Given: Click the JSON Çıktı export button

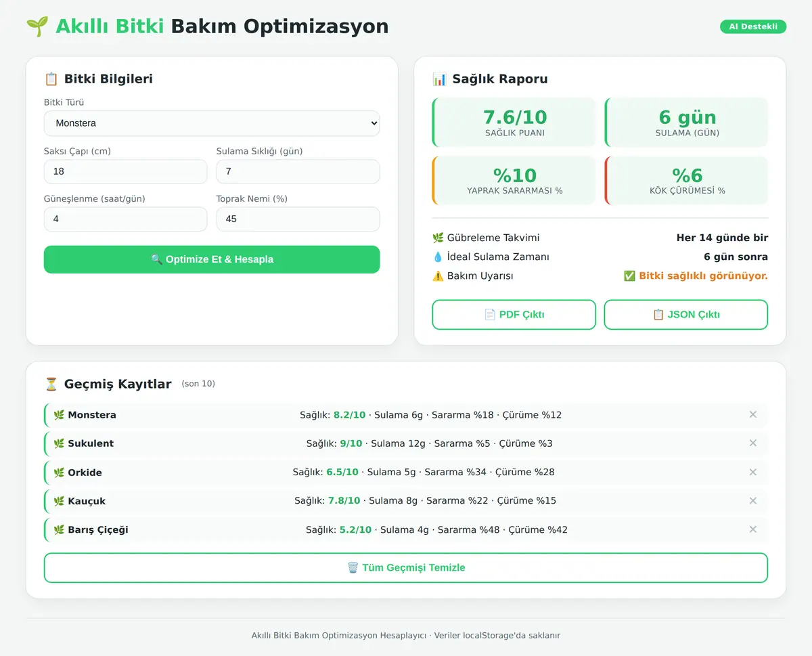Looking at the screenshot, I should pyautogui.click(x=686, y=315).
